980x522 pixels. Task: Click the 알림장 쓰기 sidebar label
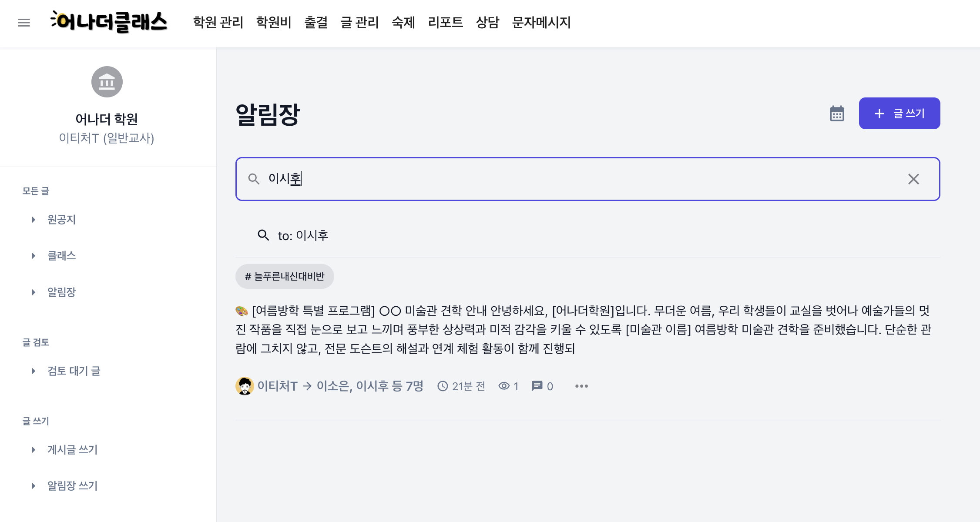coord(73,486)
